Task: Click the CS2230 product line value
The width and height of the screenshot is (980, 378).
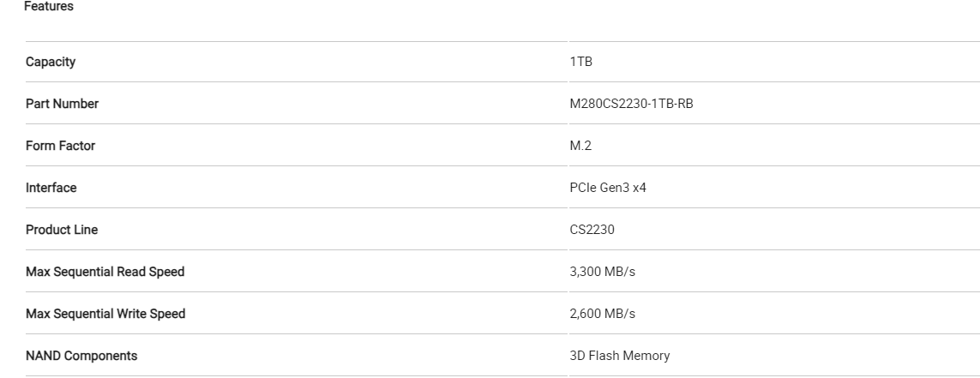Action: 592,230
